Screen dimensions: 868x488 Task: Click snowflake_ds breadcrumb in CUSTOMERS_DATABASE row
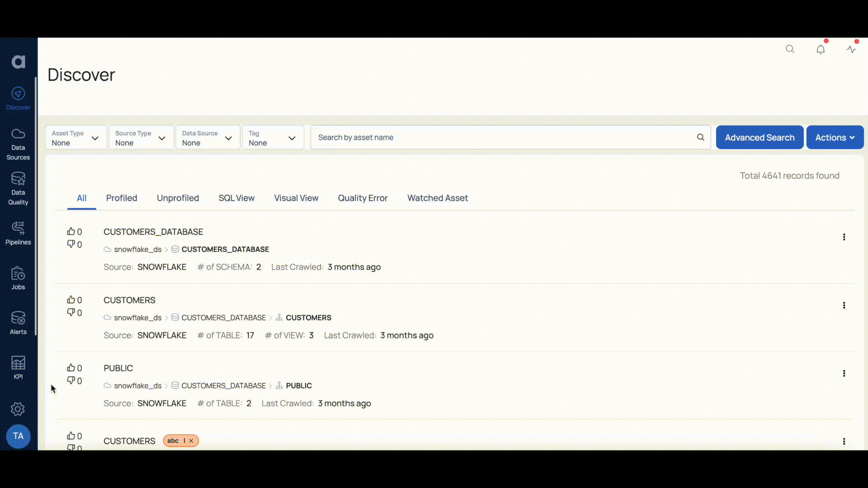pyautogui.click(x=137, y=249)
